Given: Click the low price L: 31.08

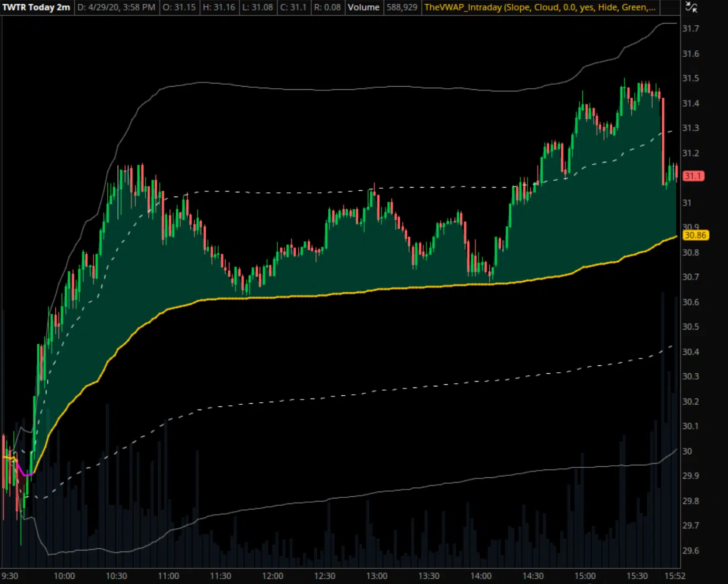Looking at the screenshot, I should click(x=258, y=7).
